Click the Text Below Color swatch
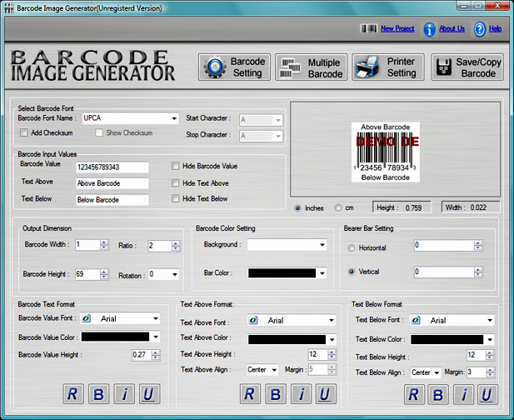This screenshot has height=420, width=514. coord(447,340)
